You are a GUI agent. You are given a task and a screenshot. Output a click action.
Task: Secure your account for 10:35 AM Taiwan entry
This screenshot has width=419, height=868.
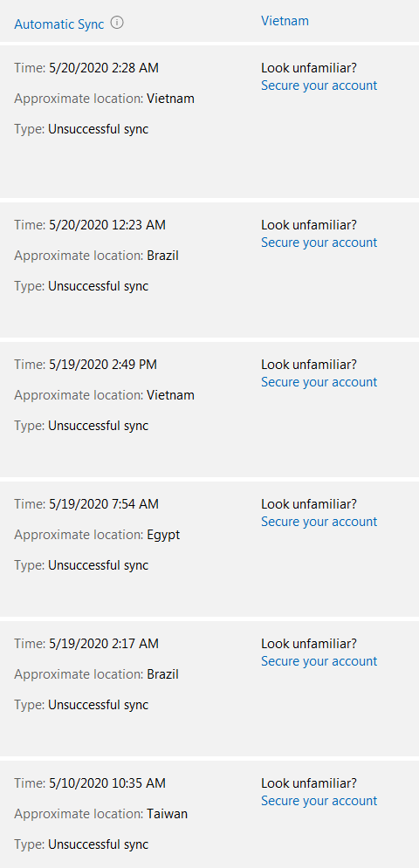[x=319, y=801]
